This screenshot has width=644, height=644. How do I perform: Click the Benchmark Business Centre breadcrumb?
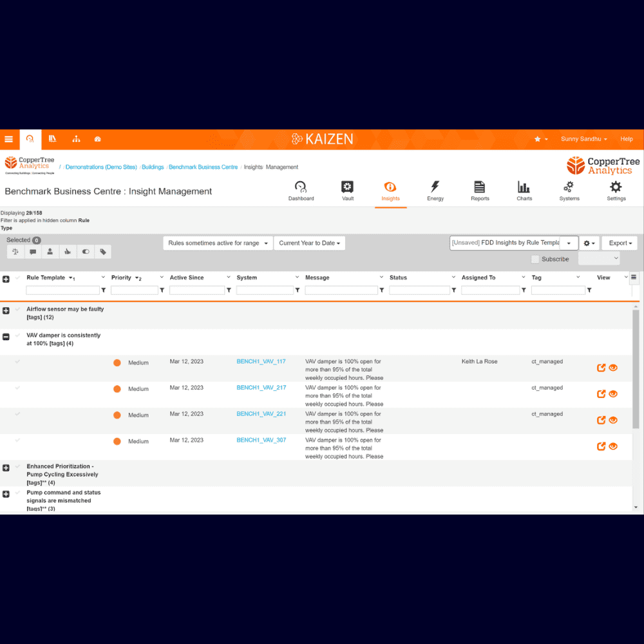(x=203, y=167)
